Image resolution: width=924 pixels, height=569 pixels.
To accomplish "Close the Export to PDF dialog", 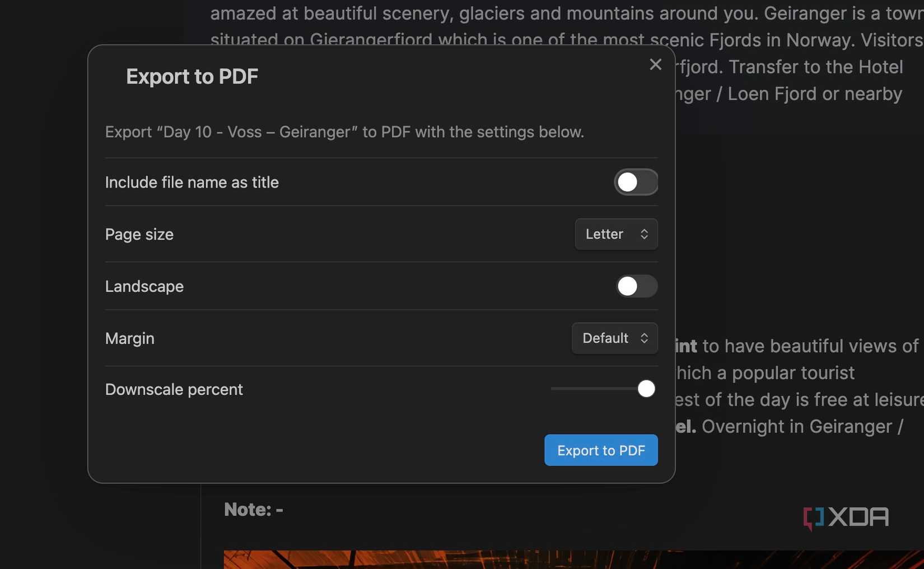I will [655, 64].
